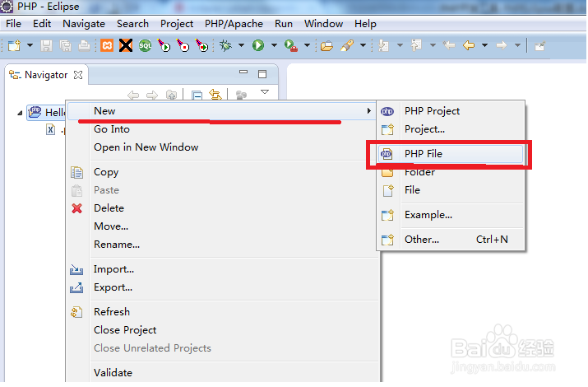The width and height of the screenshot is (588, 387).
Task: Click the Save All toolbar icon
Action: click(65, 46)
